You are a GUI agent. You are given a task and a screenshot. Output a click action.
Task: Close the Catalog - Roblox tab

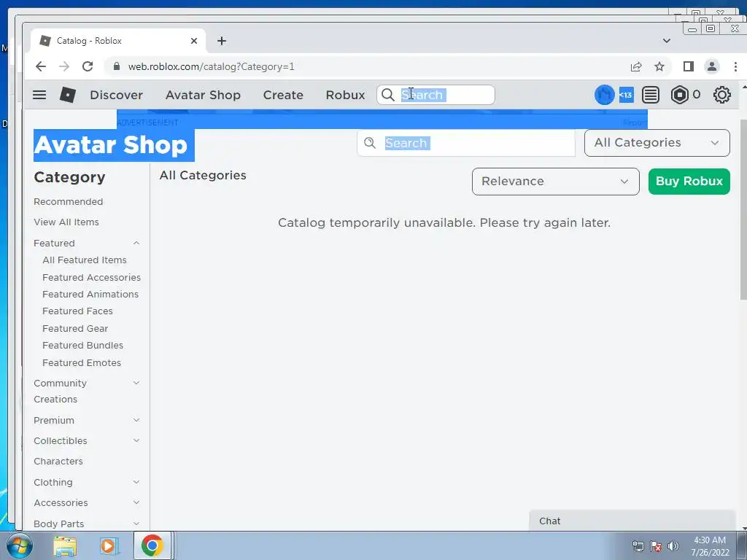tap(194, 41)
